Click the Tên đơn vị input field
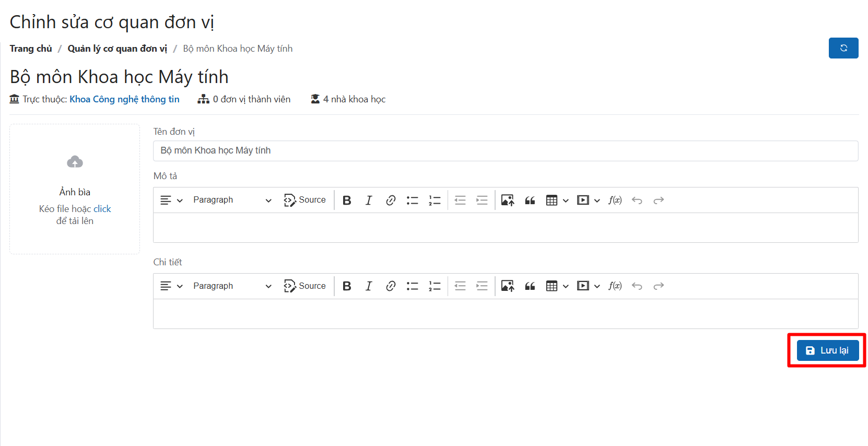The width and height of the screenshot is (868, 446). 505,151
